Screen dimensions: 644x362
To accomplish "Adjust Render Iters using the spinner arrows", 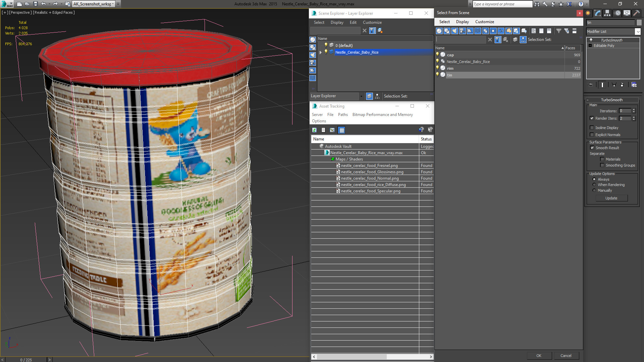I will 634,118.
